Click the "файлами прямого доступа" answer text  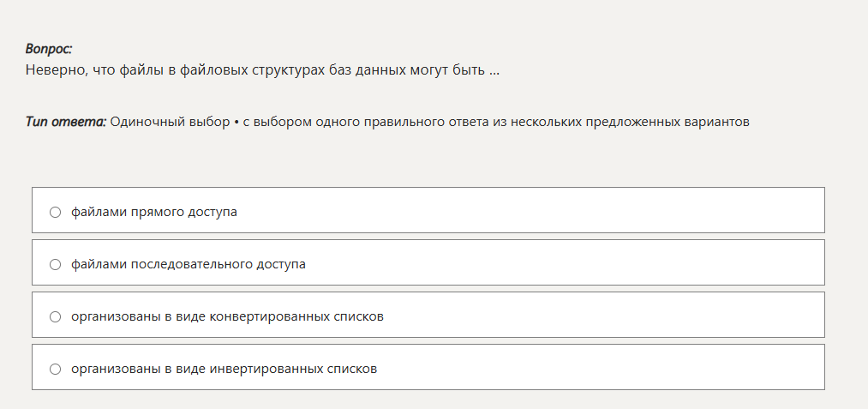154,212
